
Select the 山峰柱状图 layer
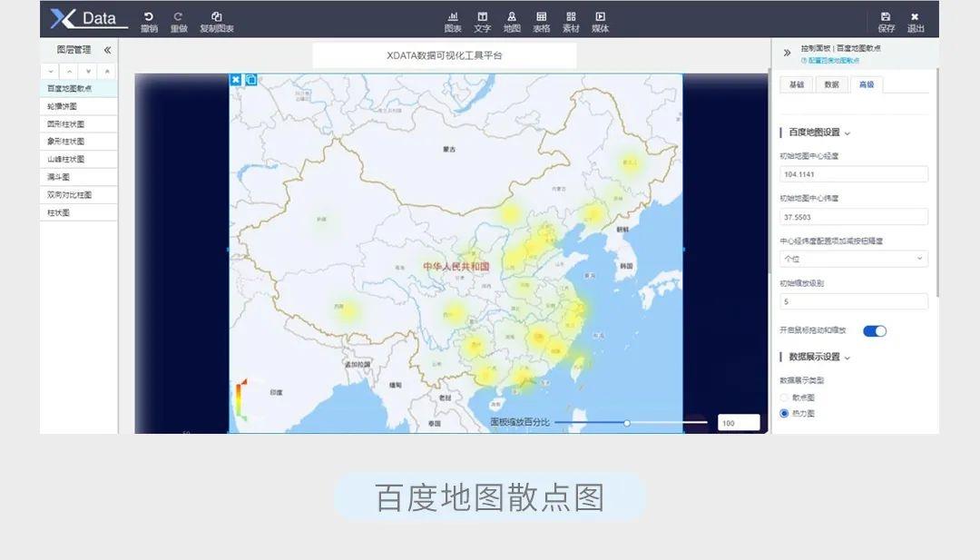[79, 160]
